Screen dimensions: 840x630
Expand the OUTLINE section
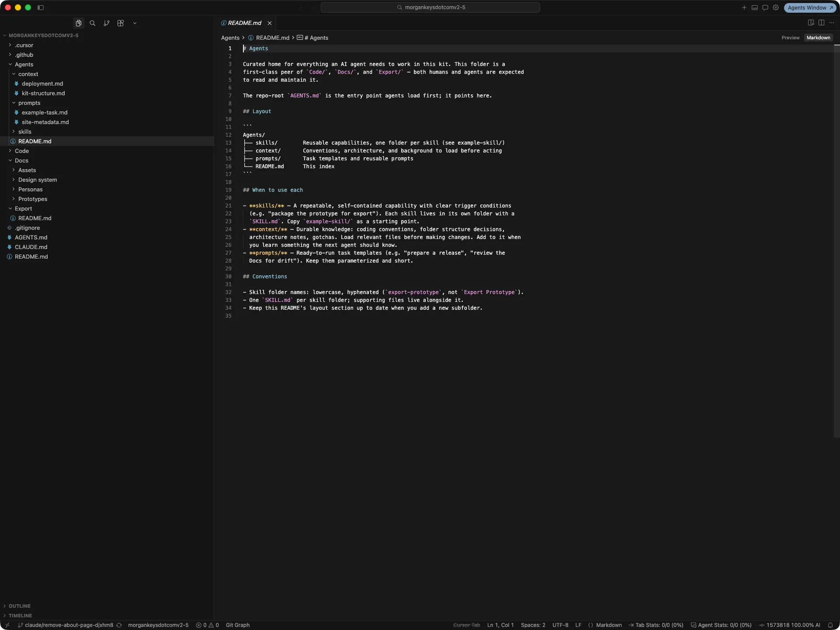point(20,606)
